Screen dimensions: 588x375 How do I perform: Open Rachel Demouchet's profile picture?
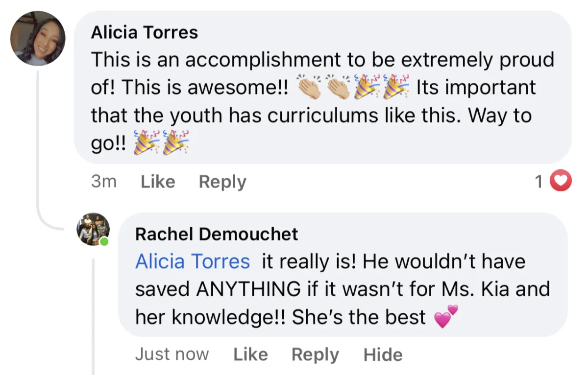[x=93, y=229]
